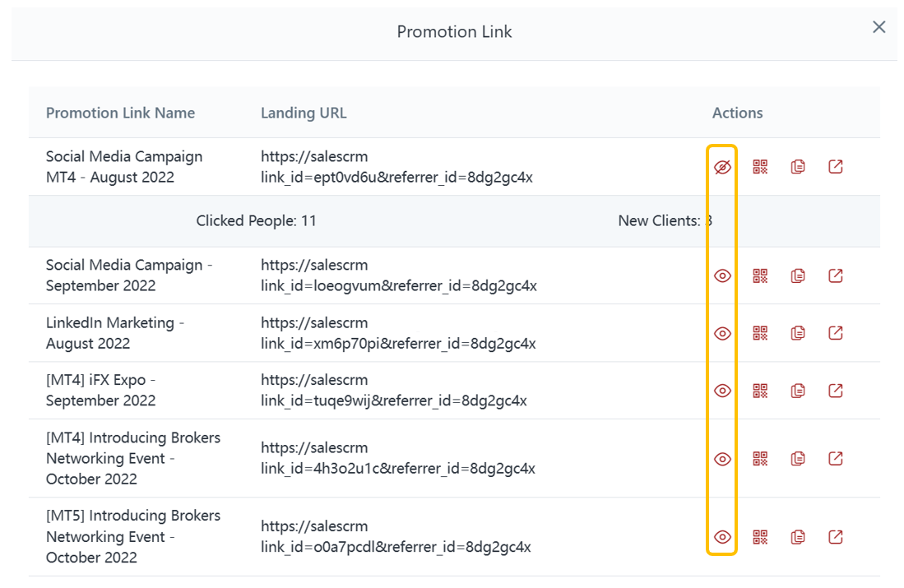Copy the MT4 August 2022 promotion link
This screenshot has height=588, width=904.
click(x=798, y=167)
